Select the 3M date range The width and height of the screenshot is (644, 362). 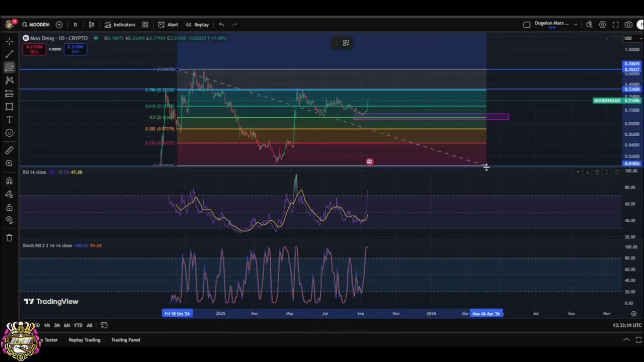[56, 325]
